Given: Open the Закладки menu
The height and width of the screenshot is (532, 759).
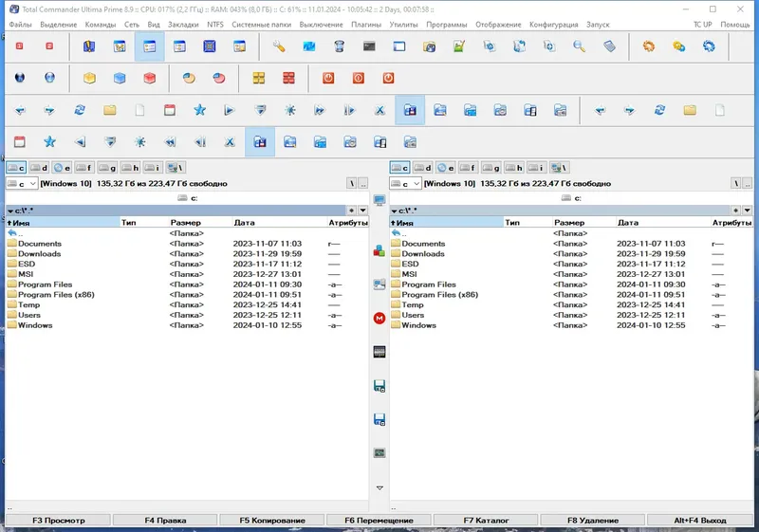Looking at the screenshot, I should (x=183, y=25).
